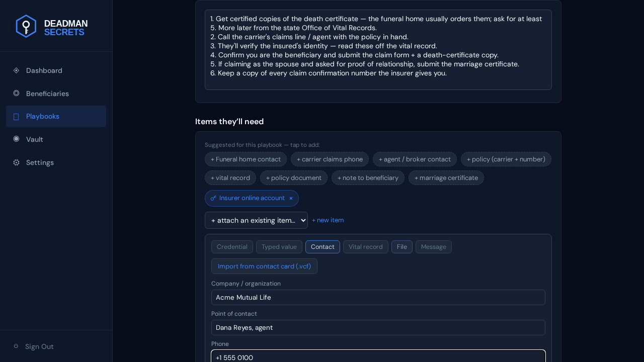Select the Typed value item type
Screen dimensions: 644x362
279,247
